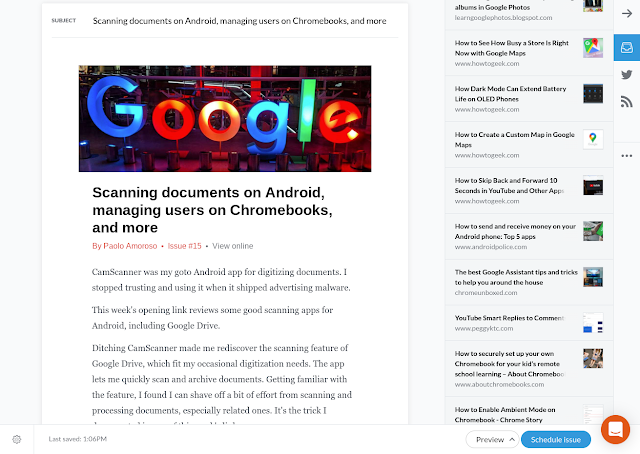The height and width of the screenshot is (454, 640).
Task: Select the RSS feed source icon
Action: coord(627,101)
